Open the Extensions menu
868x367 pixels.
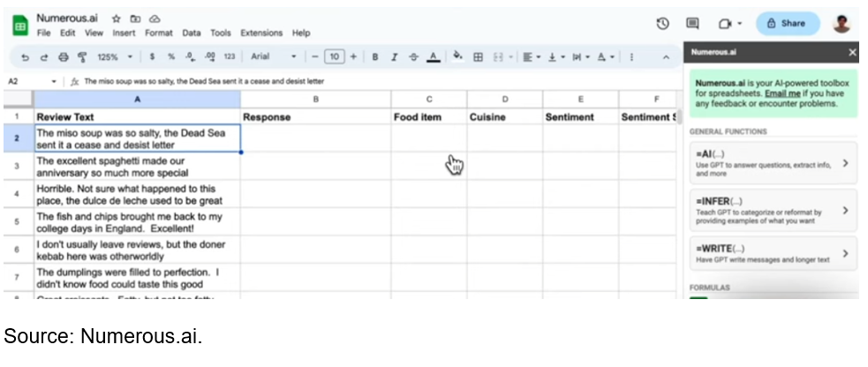pos(261,33)
